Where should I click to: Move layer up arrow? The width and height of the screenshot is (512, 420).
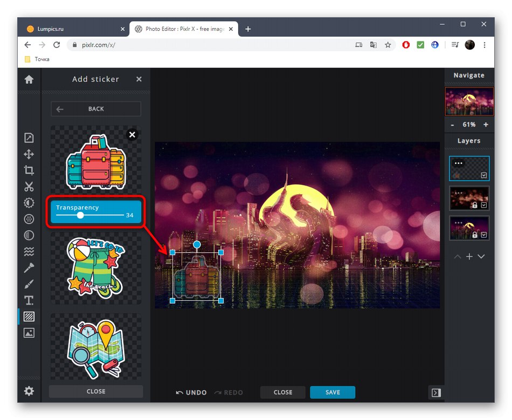click(x=458, y=257)
